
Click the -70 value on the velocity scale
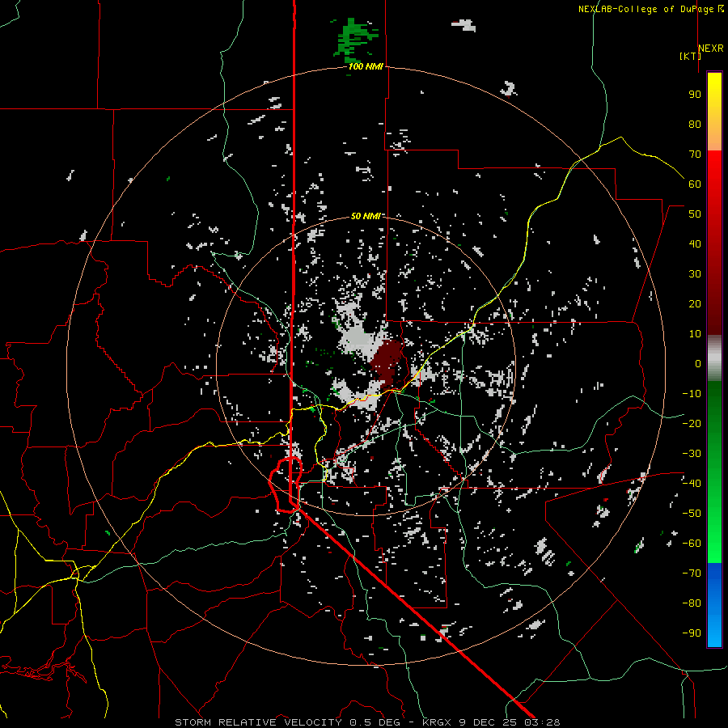(692, 574)
